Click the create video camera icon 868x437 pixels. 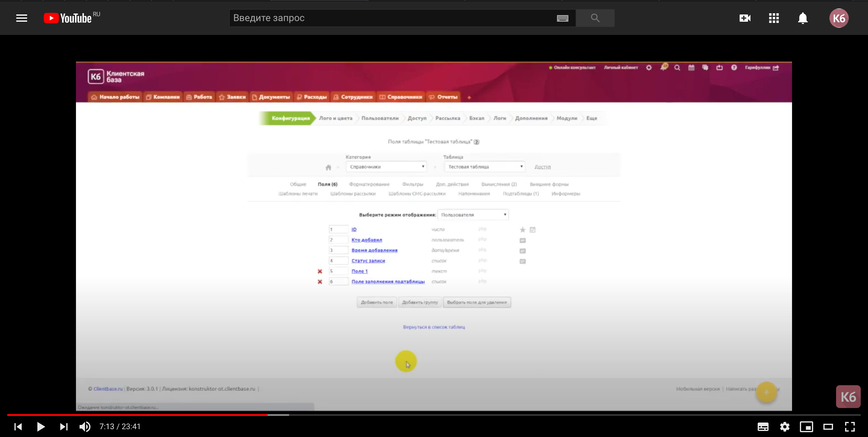pos(745,18)
